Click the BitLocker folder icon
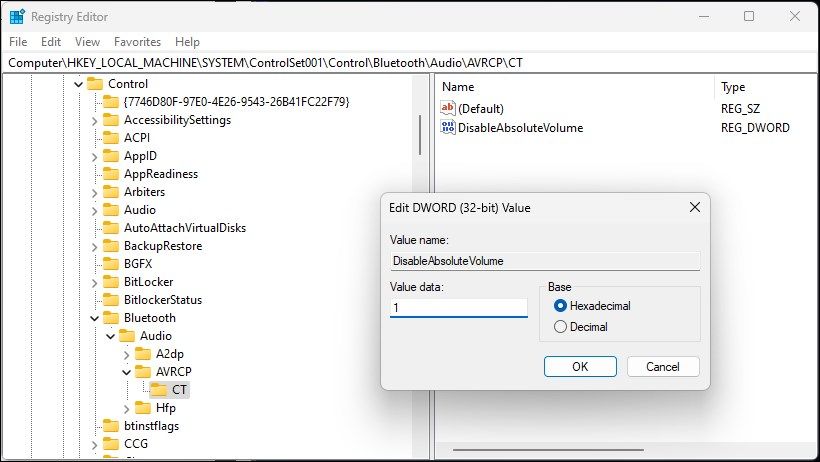Image resolution: width=820 pixels, height=462 pixels. [109, 282]
